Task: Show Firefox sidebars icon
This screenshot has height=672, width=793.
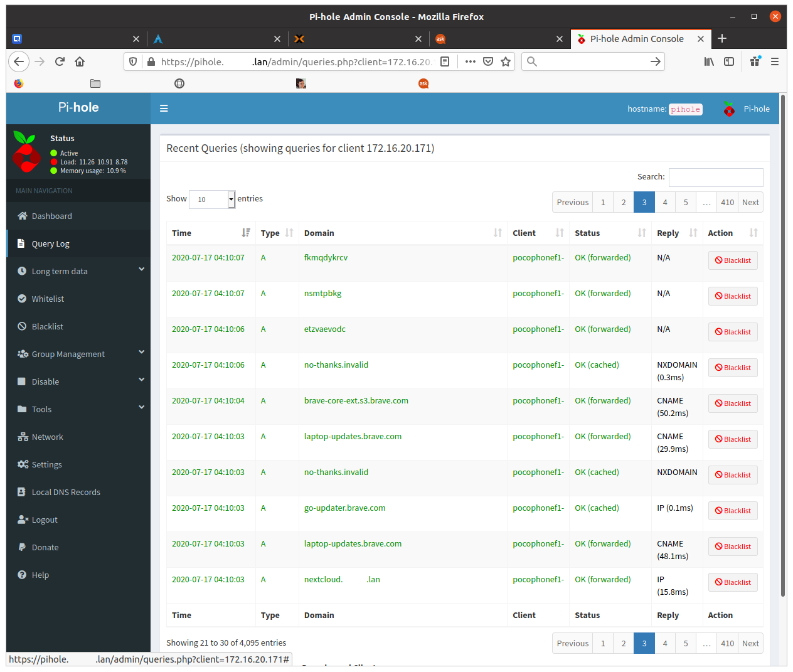Action: (x=729, y=61)
